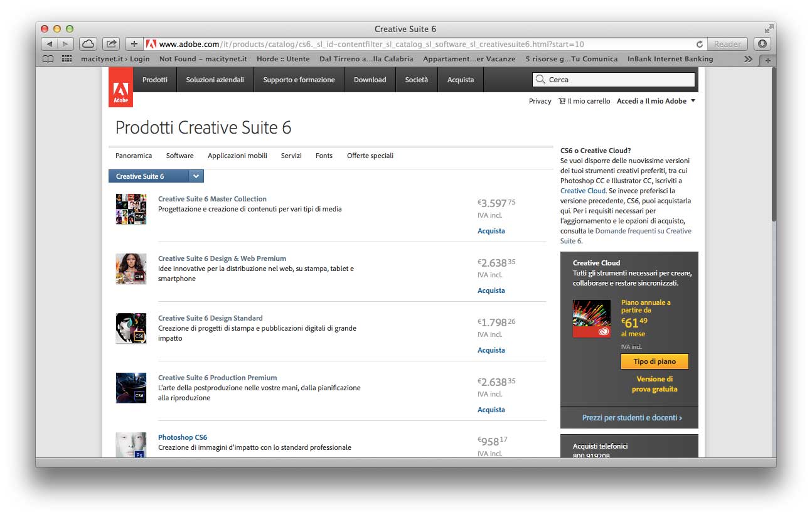Click the full-screen arrows in the title bar
The height and width of the screenshot is (517, 812).
tap(769, 29)
